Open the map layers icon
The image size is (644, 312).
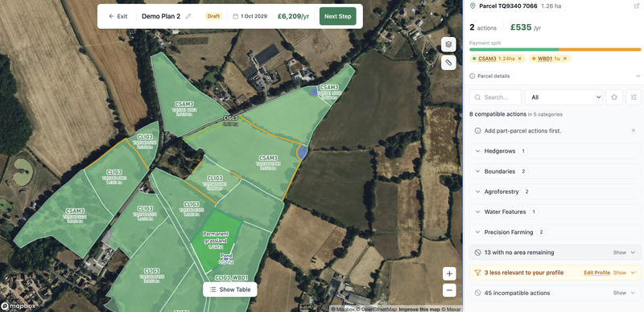448,44
